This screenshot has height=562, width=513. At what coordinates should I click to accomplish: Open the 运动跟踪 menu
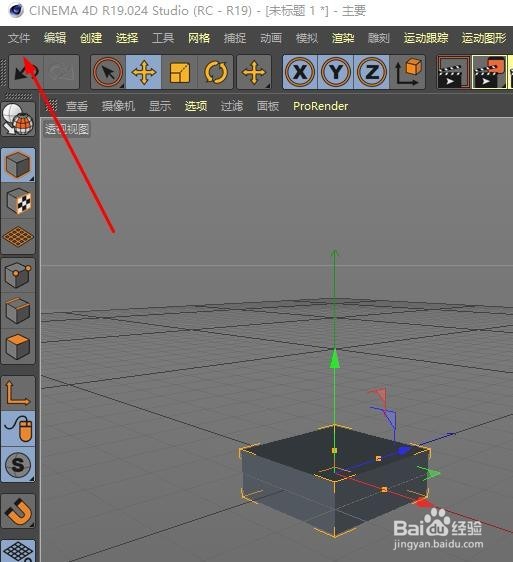pyautogui.click(x=426, y=38)
